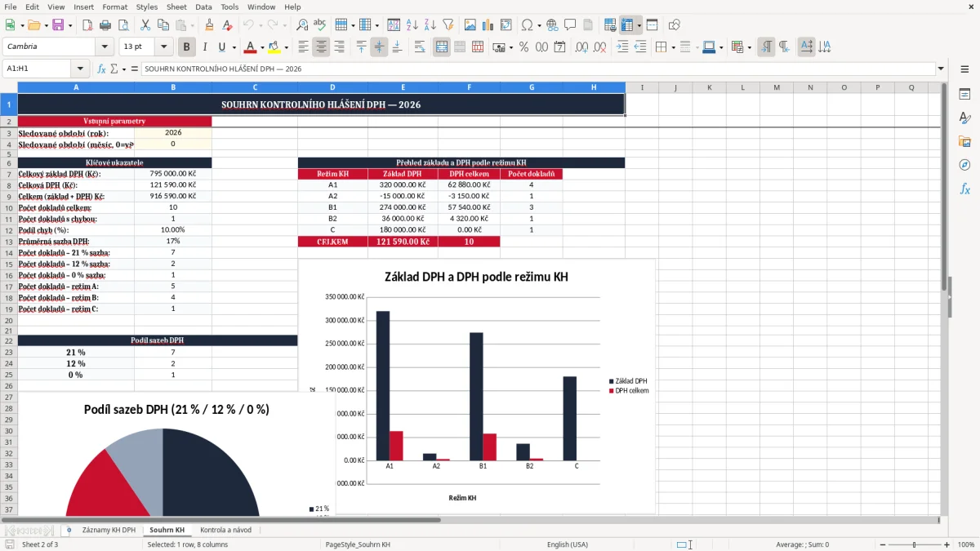Open borders dropdown arrow
980x551 pixels.
(x=673, y=47)
